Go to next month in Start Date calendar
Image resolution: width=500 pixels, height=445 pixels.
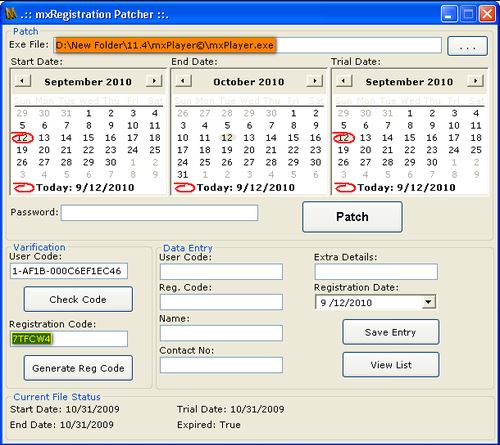click(154, 81)
